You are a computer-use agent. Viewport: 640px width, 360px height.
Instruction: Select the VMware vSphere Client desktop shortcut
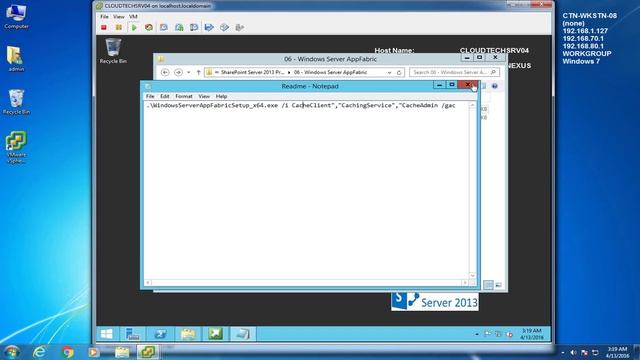16,147
